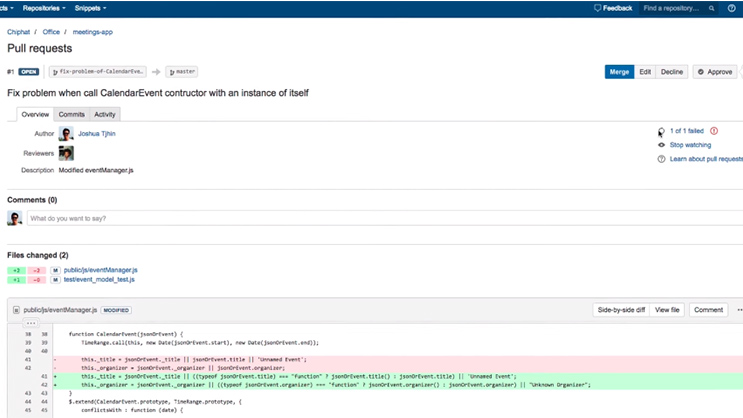
Task: Click added line 42 this._organizer code
Action: 336,385
